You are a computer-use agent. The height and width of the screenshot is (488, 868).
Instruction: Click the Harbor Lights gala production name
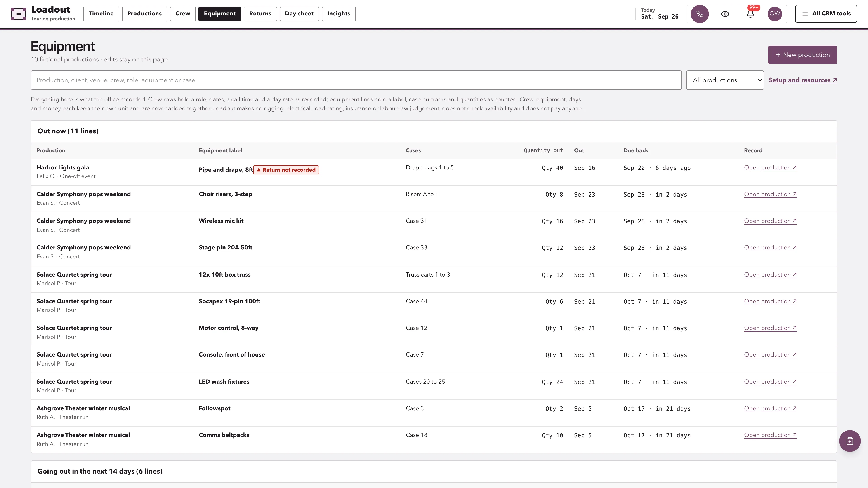coord(63,167)
